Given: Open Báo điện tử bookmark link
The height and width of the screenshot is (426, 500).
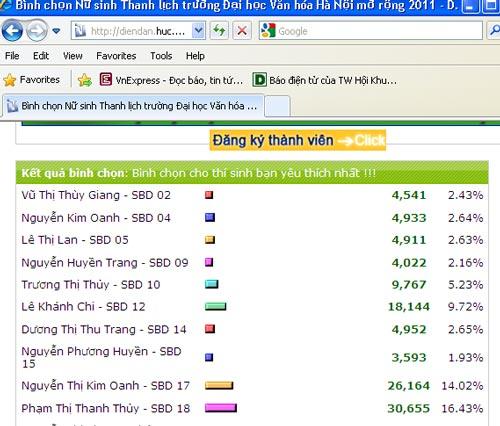Looking at the screenshot, I should click(325, 80).
